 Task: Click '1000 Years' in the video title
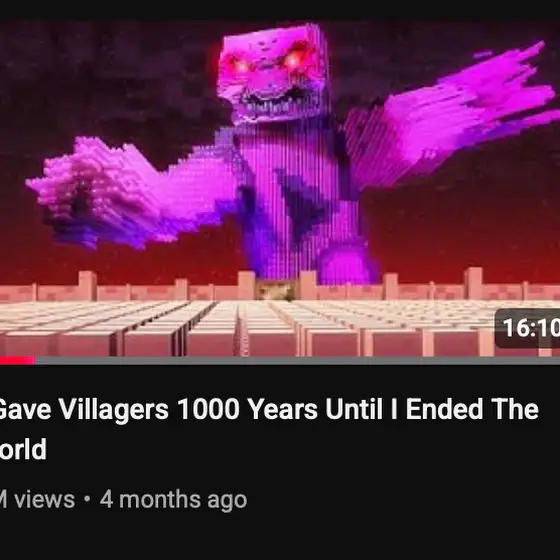247,409
